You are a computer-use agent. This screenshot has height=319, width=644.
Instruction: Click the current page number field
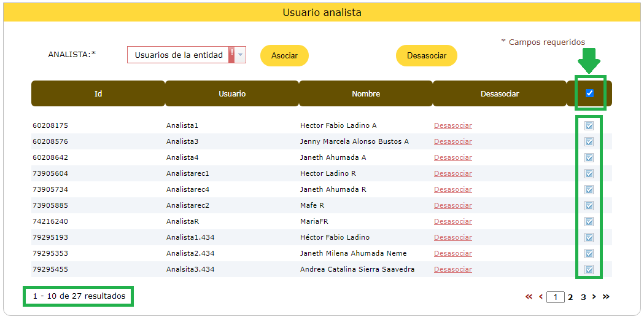click(556, 297)
